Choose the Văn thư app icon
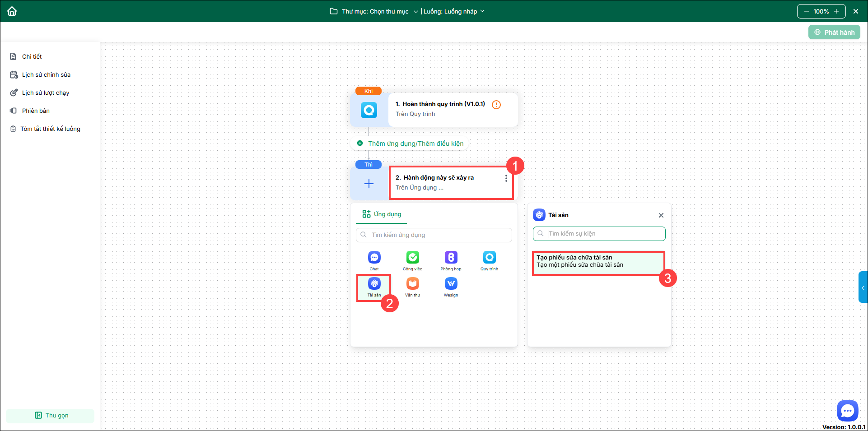Image resolution: width=868 pixels, height=431 pixels. tap(412, 284)
